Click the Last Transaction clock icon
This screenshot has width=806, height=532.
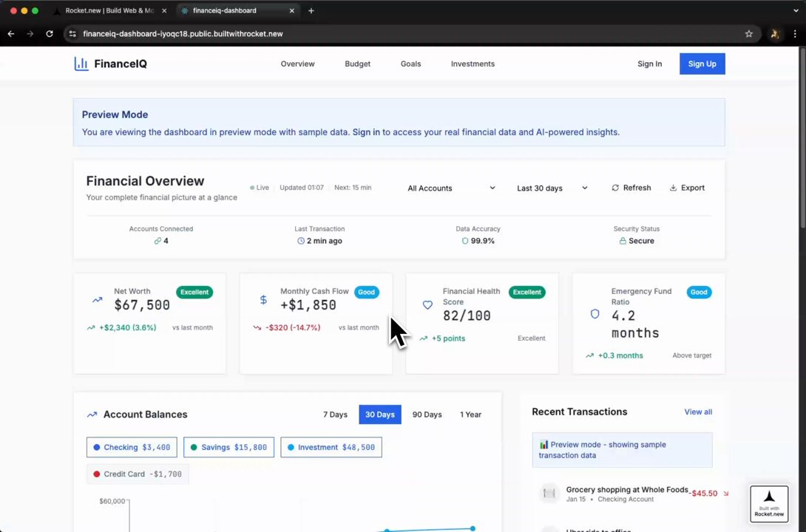(x=301, y=241)
